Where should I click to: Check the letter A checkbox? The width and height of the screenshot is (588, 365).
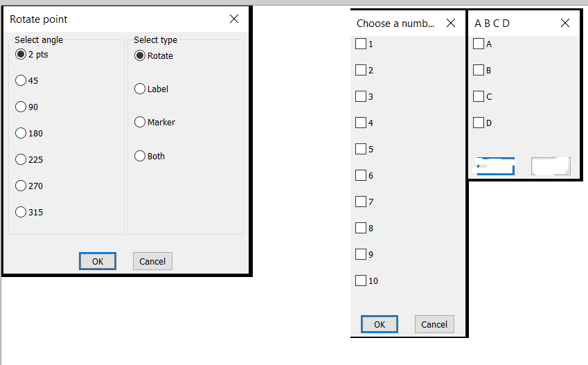tap(479, 44)
